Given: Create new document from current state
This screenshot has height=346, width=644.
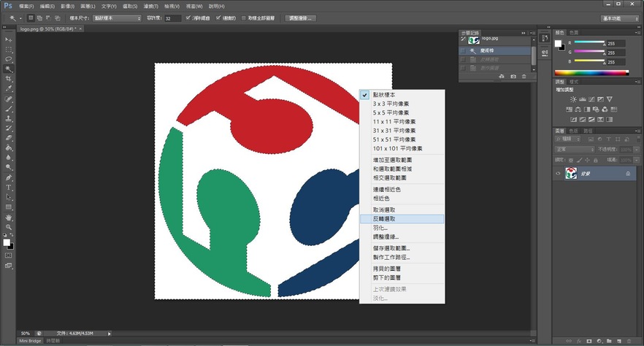Looking at the screenshot, I should (502, 77).
